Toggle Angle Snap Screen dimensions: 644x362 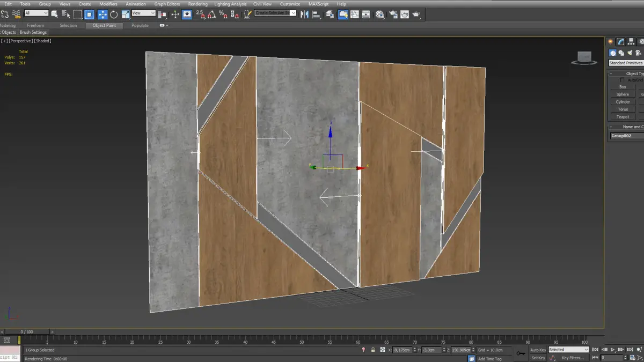point(211,14)
